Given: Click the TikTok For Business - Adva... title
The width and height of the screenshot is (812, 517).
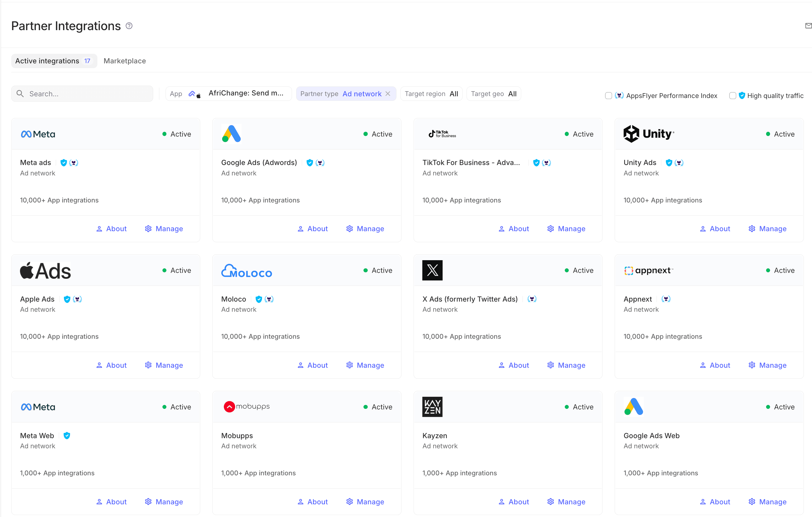Looking at the screenshot, I should pyautogui.click(x=471, y=162).
